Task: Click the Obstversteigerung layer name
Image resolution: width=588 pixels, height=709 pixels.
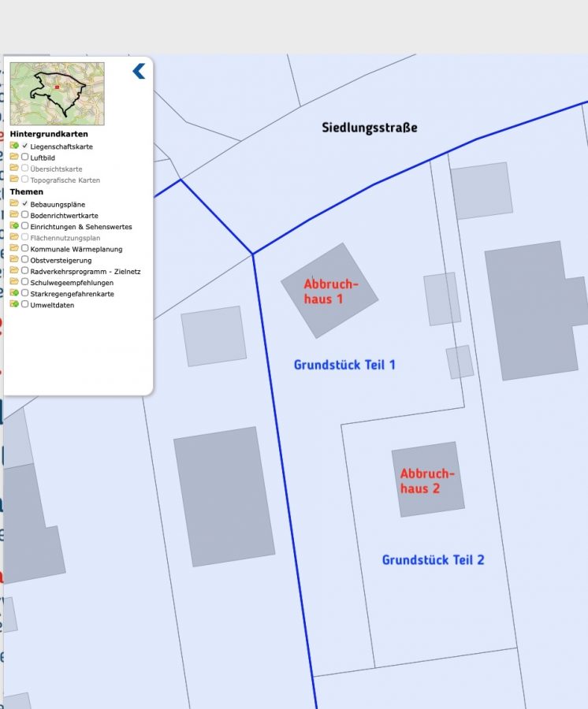Action: 61,260
